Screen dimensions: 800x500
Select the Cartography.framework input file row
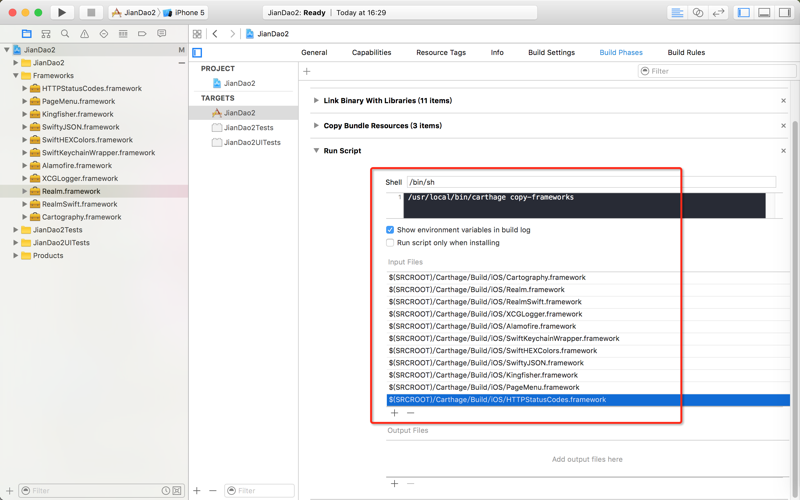[x=588, y=278]
